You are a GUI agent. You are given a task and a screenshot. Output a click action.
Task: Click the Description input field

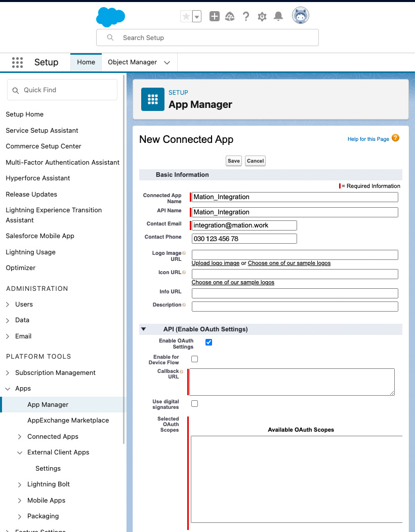point(295,307)
